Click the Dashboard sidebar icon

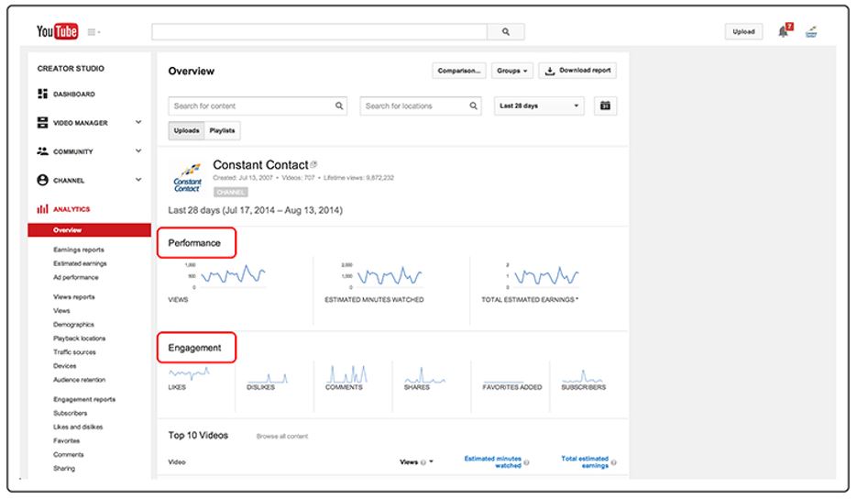(x=42, y=94)
